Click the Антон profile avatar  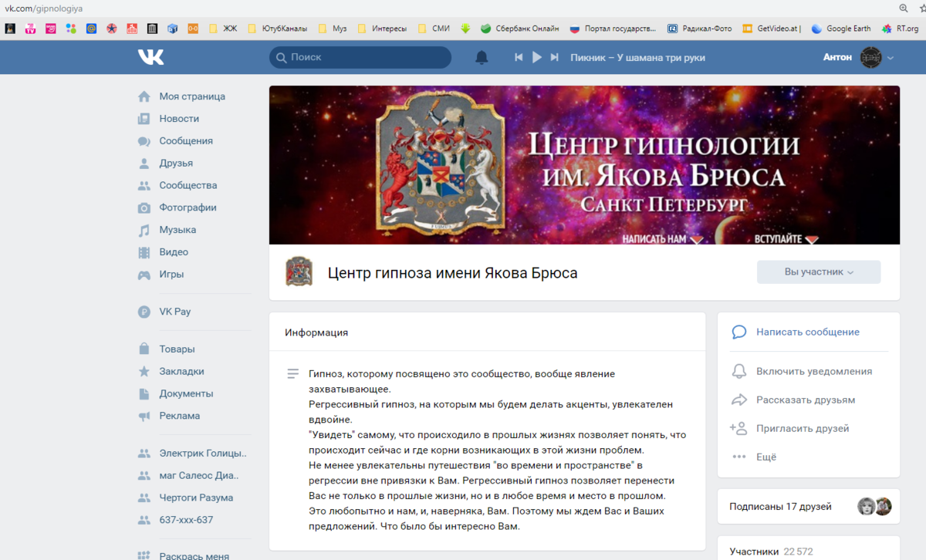[x=871, y=57]
